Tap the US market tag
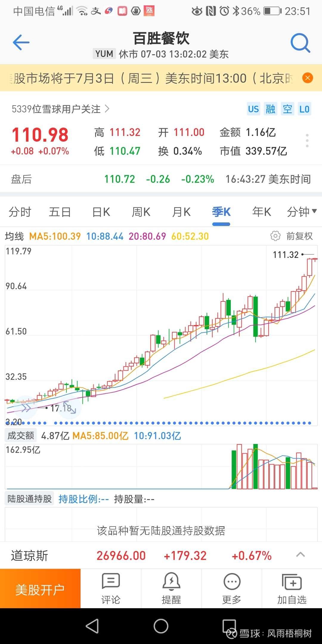Screen dimensions: 322x644 click(x=253, y=109)
